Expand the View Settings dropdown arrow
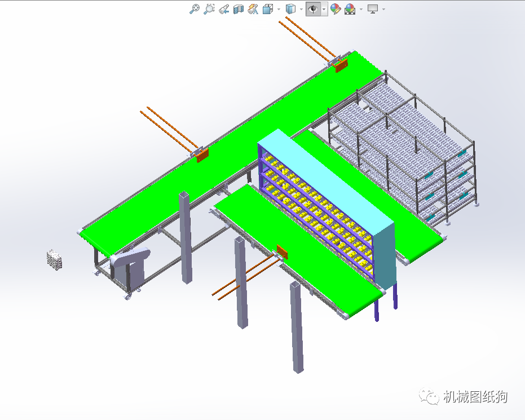This screenshot has width=525, height=420. point(383,10)
